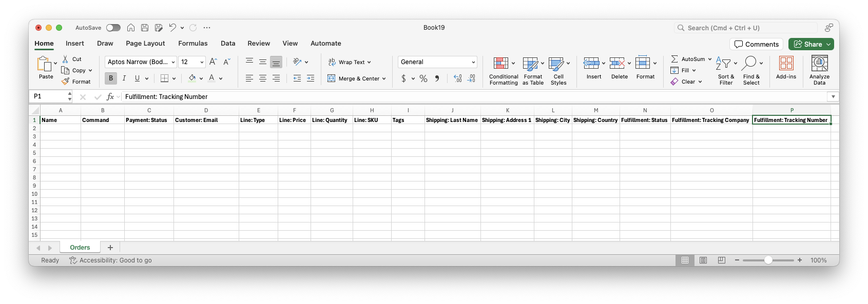Click the Conditional Formatting icon
This screenshot has height=304, width=868.
coord(500,64)
